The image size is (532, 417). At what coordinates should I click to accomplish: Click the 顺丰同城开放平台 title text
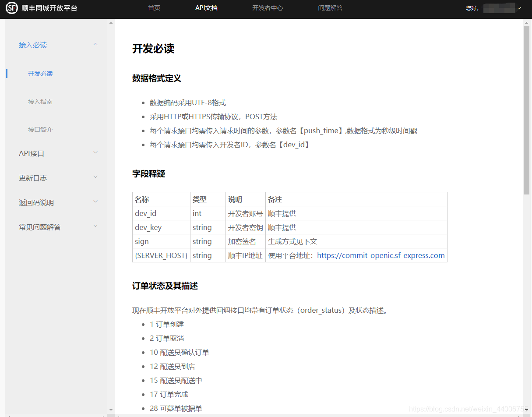coord(49,8)
